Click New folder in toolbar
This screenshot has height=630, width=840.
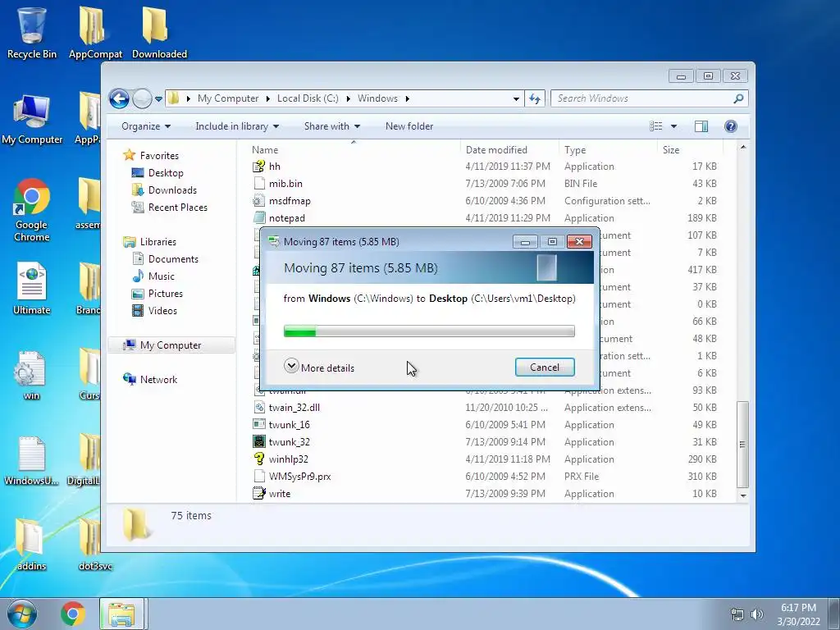coord(409,126)
